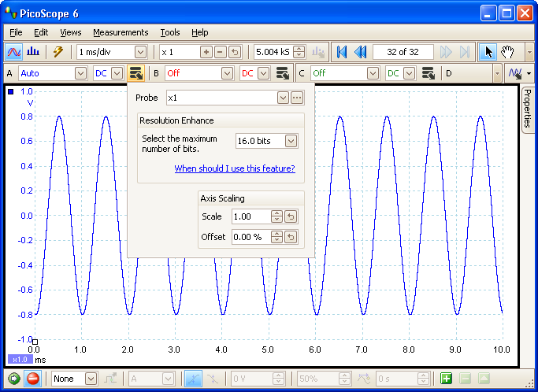Stop capturing with red stop button
The image size is (538, 392).
pyautogui.click(x=33, y=379)
